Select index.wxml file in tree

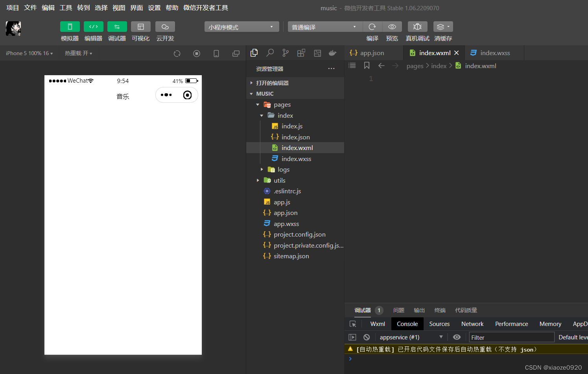click(x=295, y=148)
